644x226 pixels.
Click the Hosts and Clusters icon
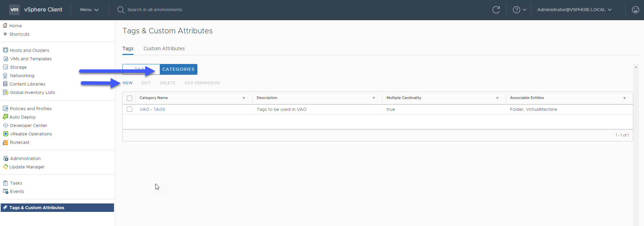pos(5,50)
